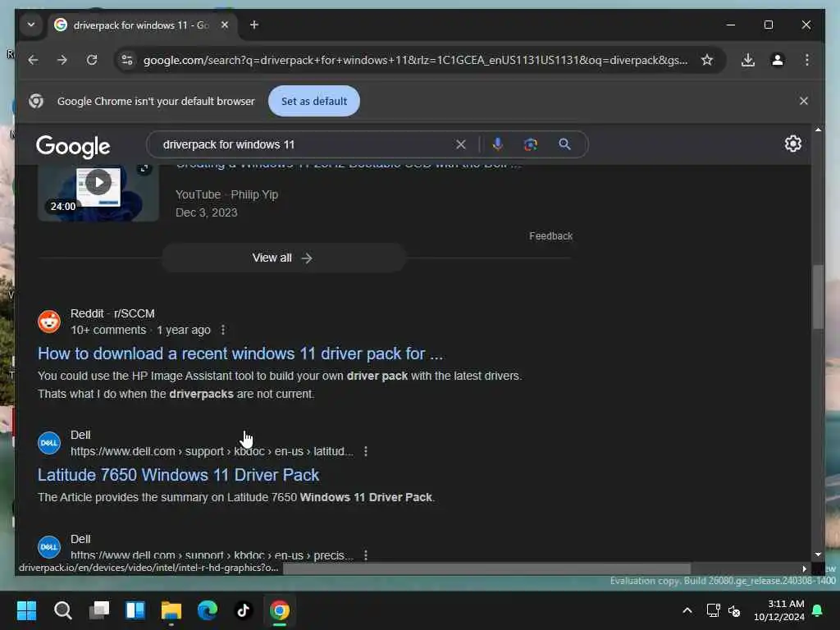This screenshot has height=630, width=840.
Task: Dismiss the default browser infobar
Action: pyautogui.click(x=804, y=101)
